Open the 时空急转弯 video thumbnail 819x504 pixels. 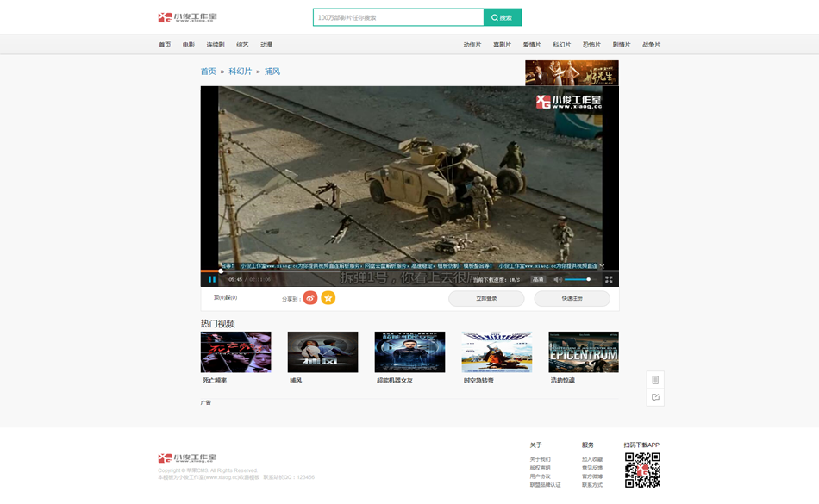coord(497,352)
